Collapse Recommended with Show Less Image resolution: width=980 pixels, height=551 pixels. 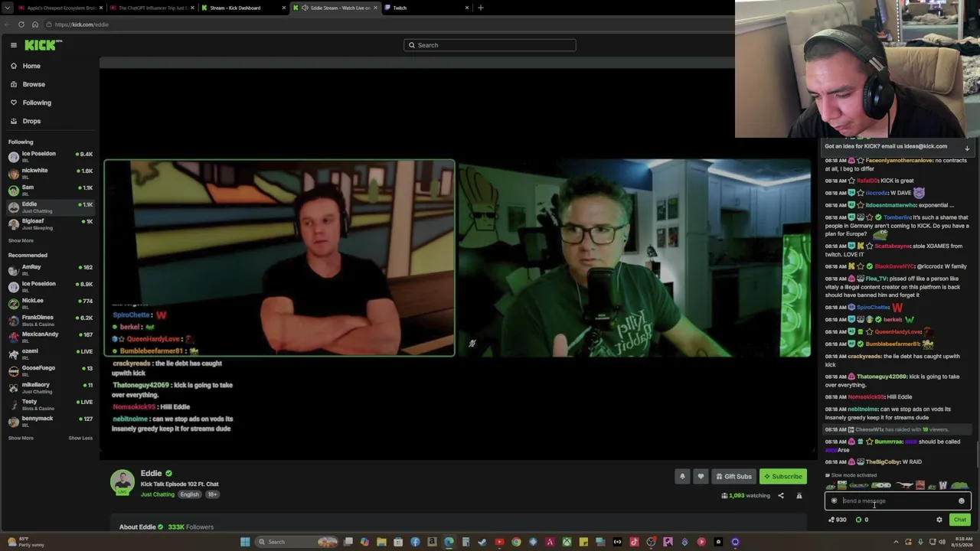80,438
